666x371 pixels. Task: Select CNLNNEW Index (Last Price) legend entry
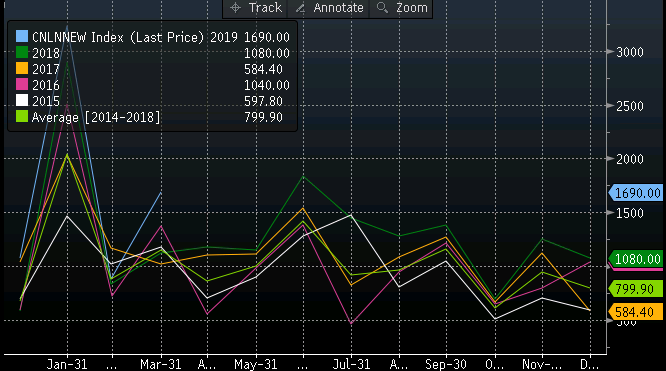(x=118, y=37)
